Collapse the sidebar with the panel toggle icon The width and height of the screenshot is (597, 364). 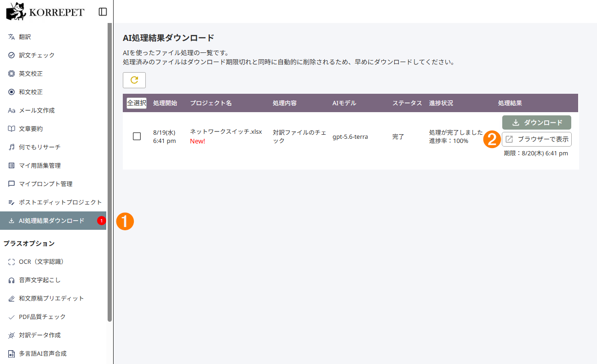tap(103, 11)
